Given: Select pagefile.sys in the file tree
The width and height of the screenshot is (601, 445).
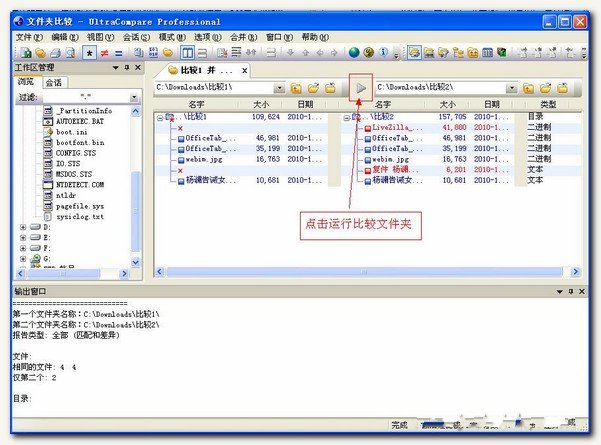Looking at the screenshot, I should click(80, 207).
